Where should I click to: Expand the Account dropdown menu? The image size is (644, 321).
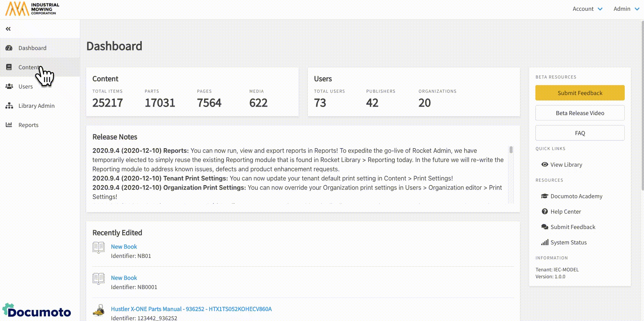587,9
